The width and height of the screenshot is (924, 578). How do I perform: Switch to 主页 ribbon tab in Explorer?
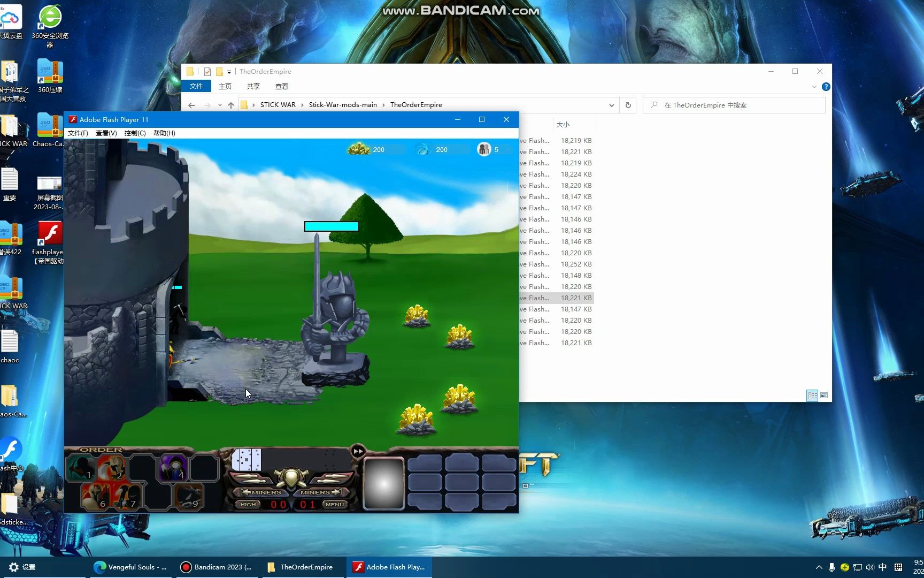tap(225, 86)
